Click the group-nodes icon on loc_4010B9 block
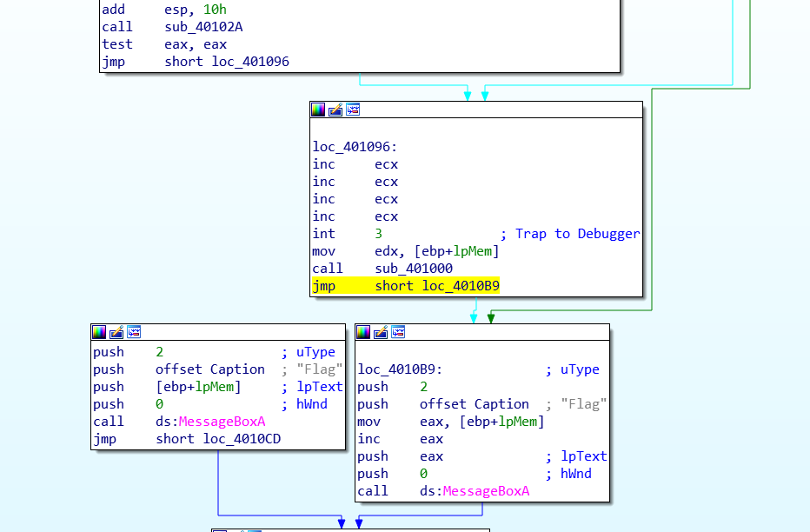This screenshot has height=532, width=810. (399, 332)
